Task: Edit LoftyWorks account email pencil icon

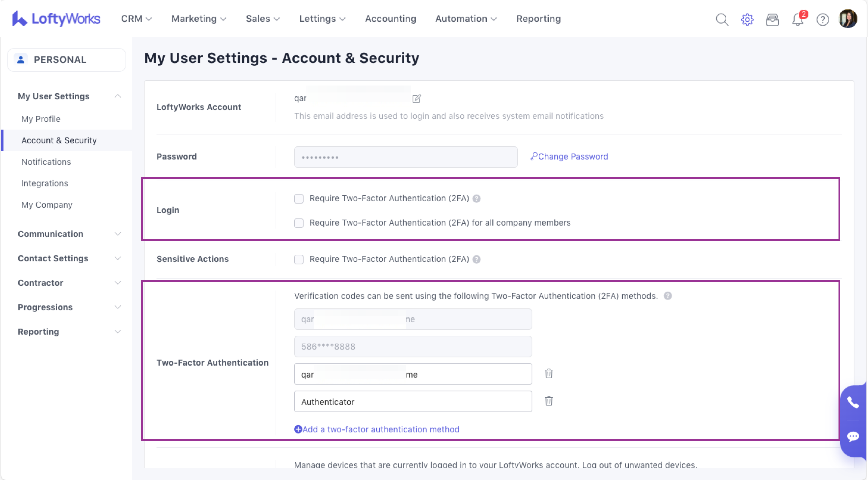Action: (x=417, y=98)
